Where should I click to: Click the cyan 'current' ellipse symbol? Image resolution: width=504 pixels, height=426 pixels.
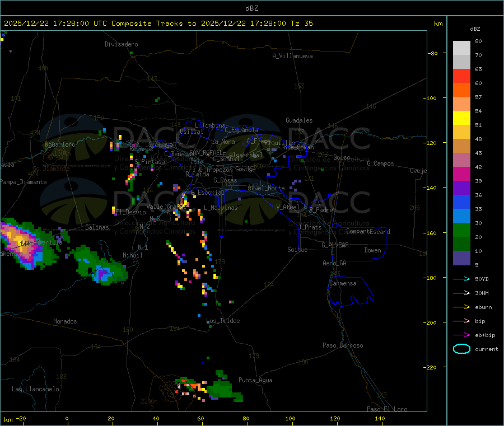pyautogui.click(x=461, y=349)
